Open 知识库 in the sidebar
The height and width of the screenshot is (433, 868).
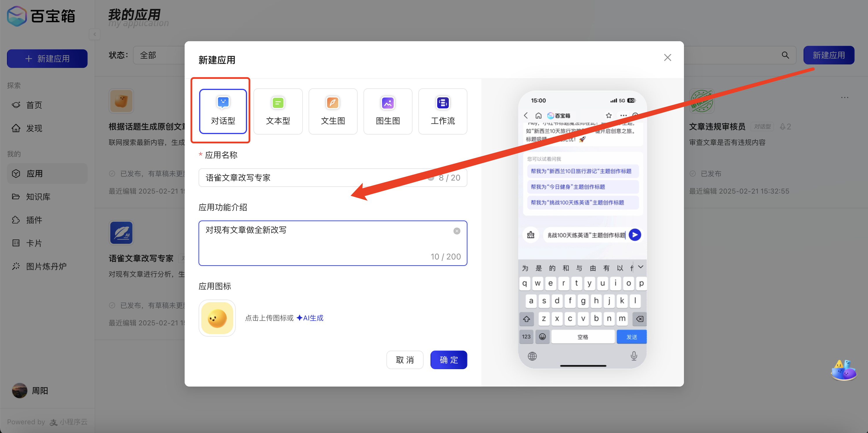(x=38, y=197)
